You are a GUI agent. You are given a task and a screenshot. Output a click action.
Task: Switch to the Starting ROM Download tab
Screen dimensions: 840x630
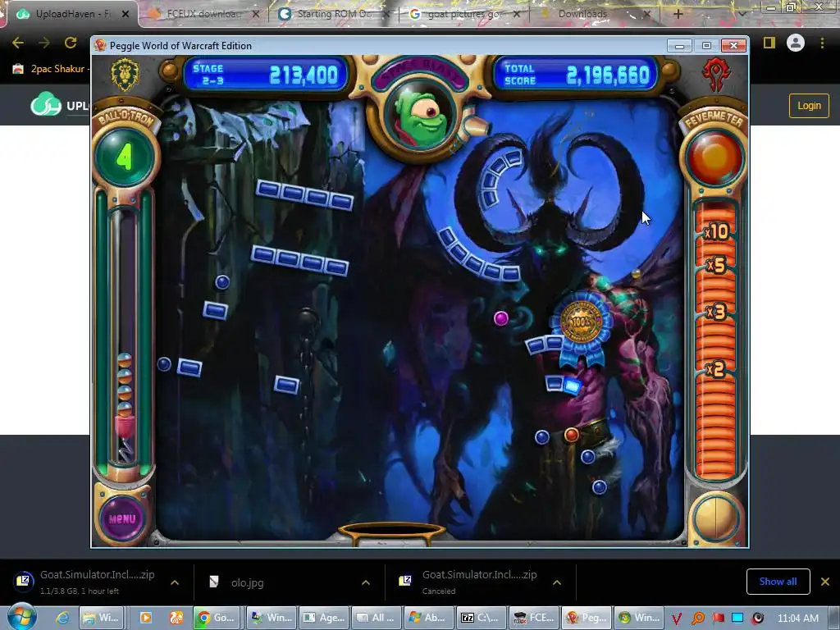click(333, 14)
